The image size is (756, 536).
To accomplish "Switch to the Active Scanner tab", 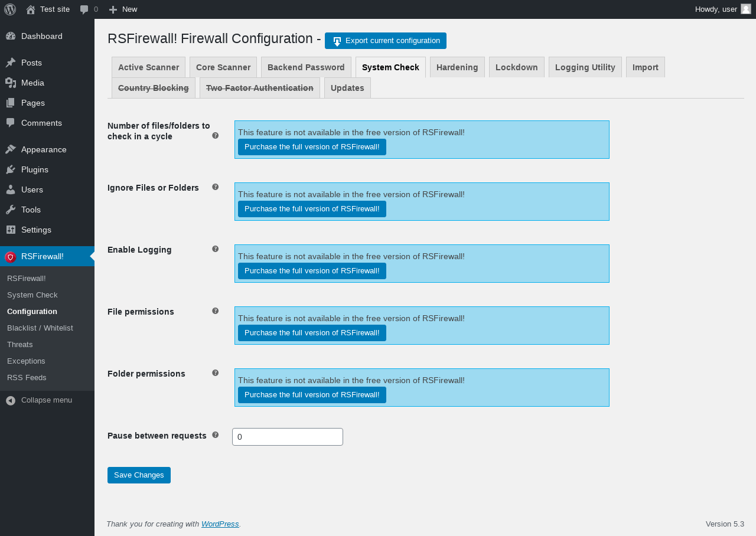I will 148,67.
